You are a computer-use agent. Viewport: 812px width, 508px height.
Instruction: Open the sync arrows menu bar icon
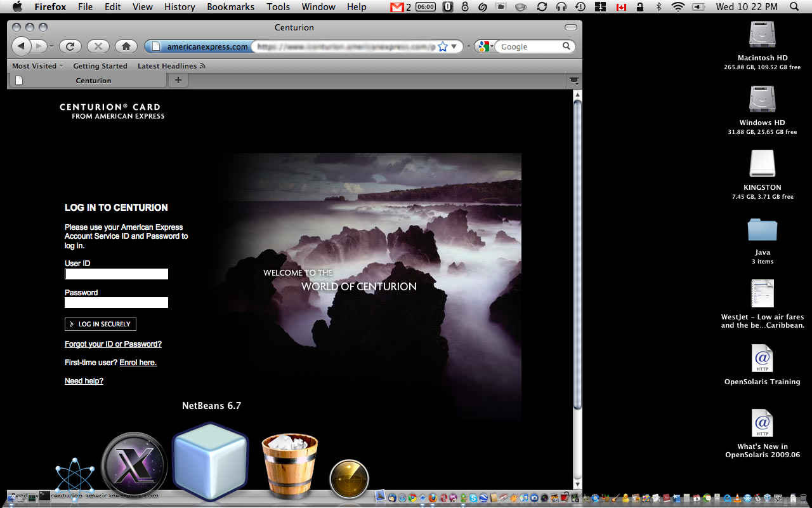point(542,7)
